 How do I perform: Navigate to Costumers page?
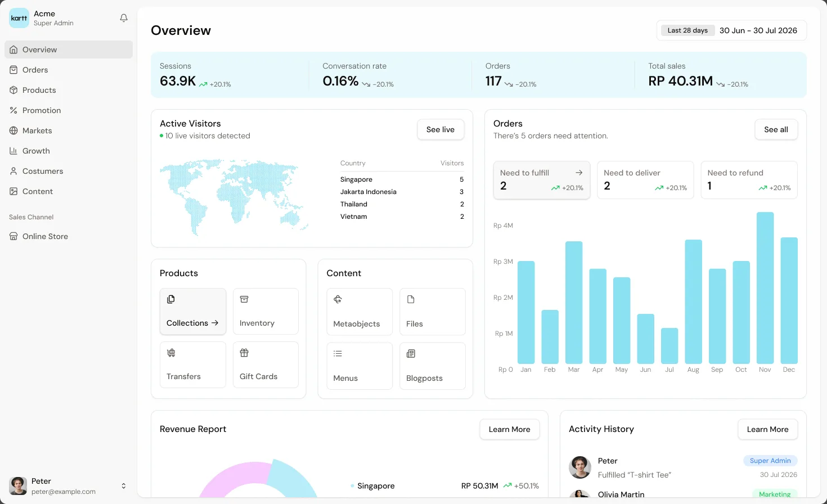(x=69, y=171)
